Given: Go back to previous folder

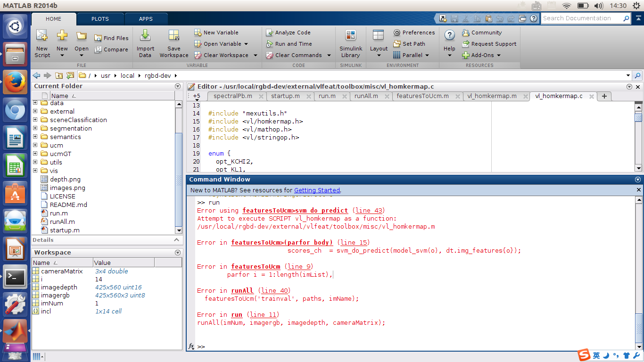Looking at the screenshot, I should (x=36, y=75).
